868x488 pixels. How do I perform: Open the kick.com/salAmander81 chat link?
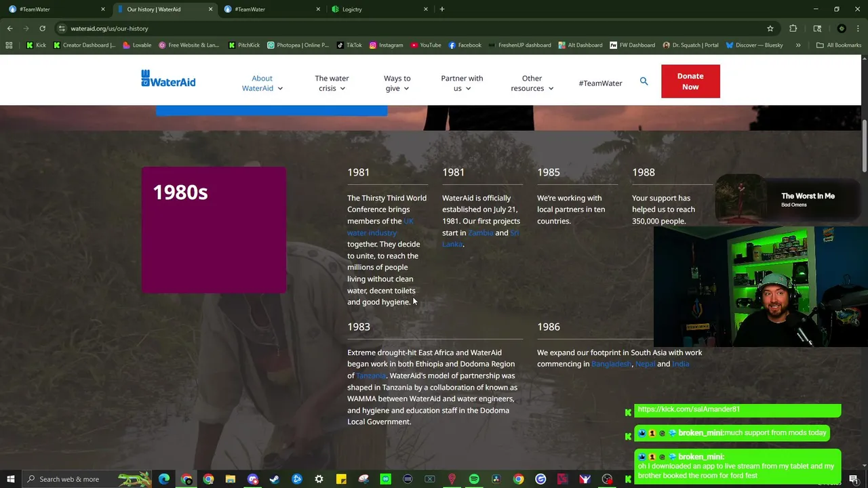pyautogui.click(x=688, y=409)
